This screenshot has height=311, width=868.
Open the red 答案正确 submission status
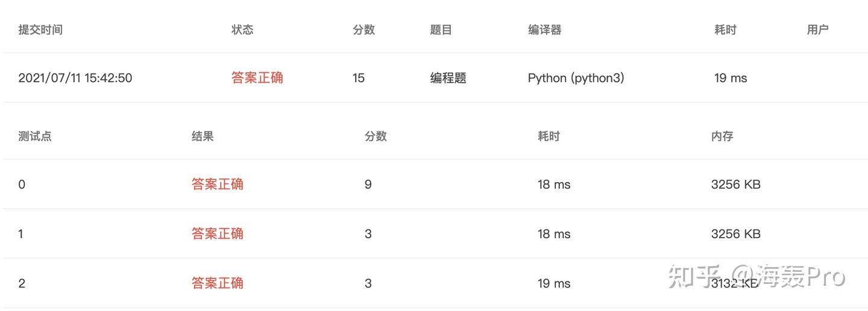(x=257, y=78)
